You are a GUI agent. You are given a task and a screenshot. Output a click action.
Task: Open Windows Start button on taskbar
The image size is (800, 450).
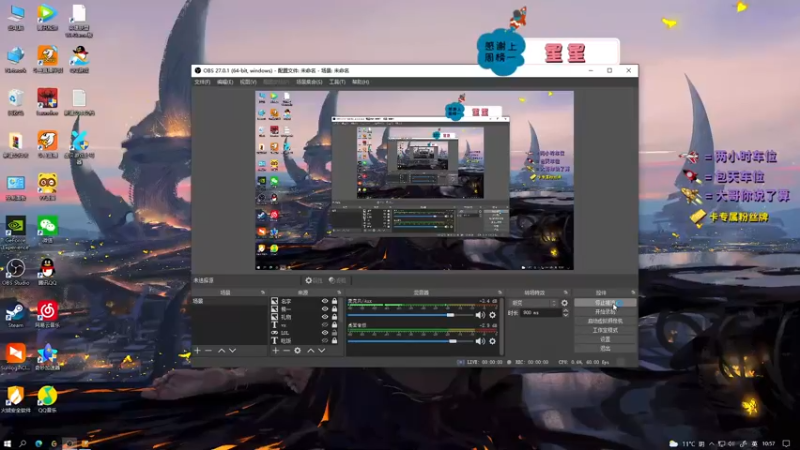[7, 443]
